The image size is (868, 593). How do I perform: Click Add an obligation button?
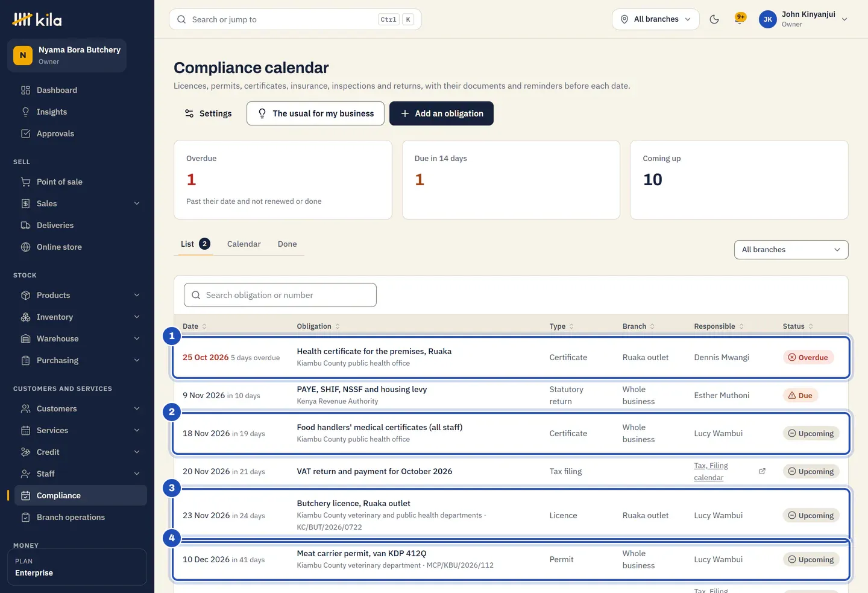(x=441, y=113)
